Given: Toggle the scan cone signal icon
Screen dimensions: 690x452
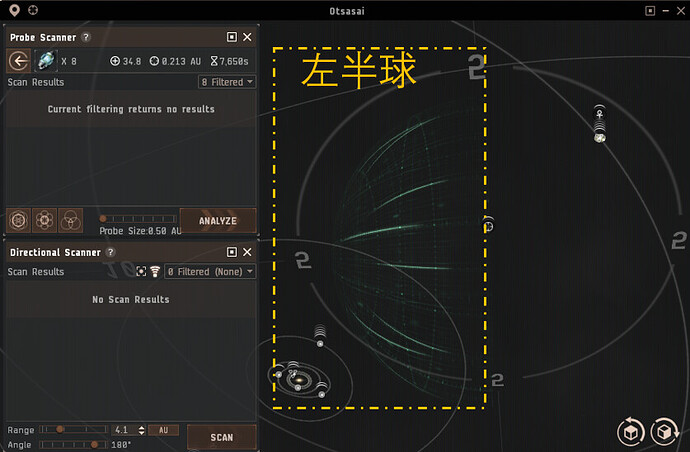Looking at the screenshot, I should tap(155, 272).
